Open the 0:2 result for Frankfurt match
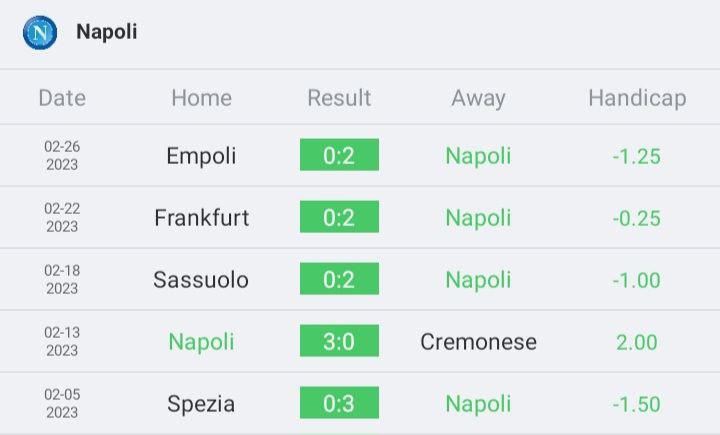 click(x=339, y=217)
